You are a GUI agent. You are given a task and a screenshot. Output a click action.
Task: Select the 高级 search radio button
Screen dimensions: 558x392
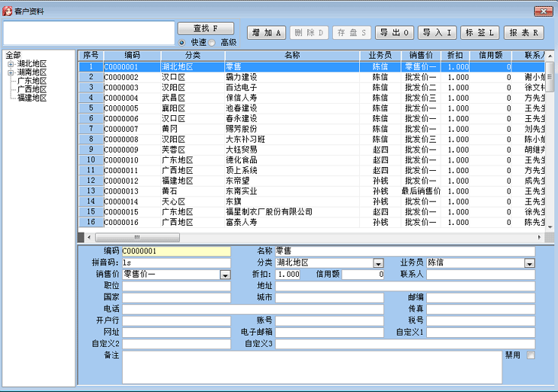point(212,43)
